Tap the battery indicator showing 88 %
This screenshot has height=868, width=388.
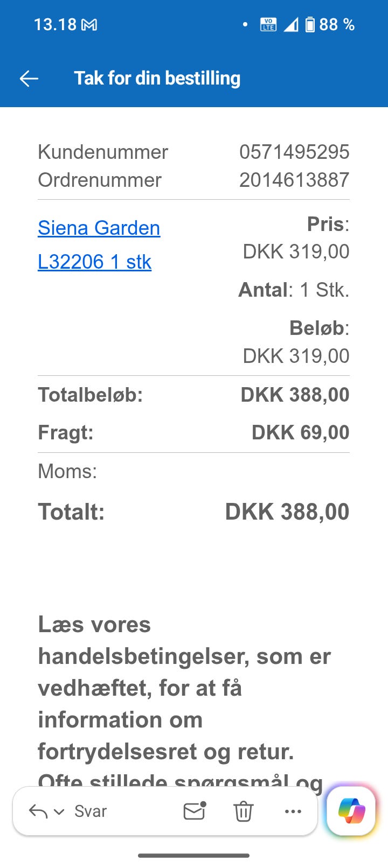(x=330, y=25)
